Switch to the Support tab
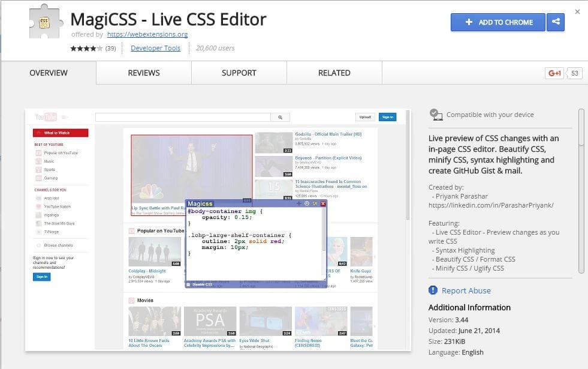The image size is (588, 369). (239, 73)
